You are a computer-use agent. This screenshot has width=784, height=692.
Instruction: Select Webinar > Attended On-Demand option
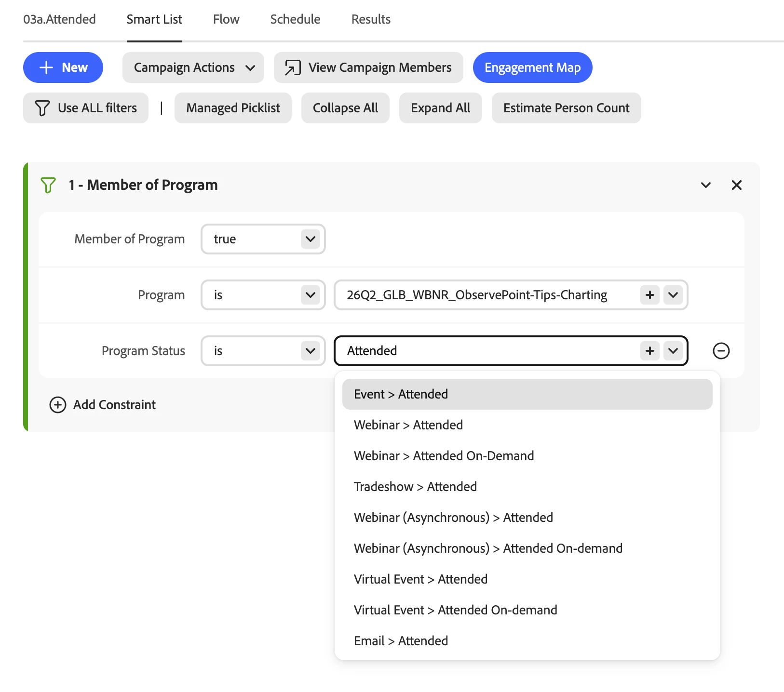pyautogui.click(x=527, y=456)
